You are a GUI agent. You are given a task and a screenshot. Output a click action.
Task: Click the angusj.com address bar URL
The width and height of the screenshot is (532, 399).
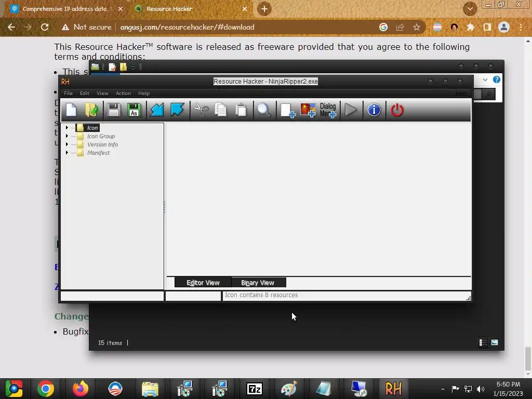(x=187, y=27)
